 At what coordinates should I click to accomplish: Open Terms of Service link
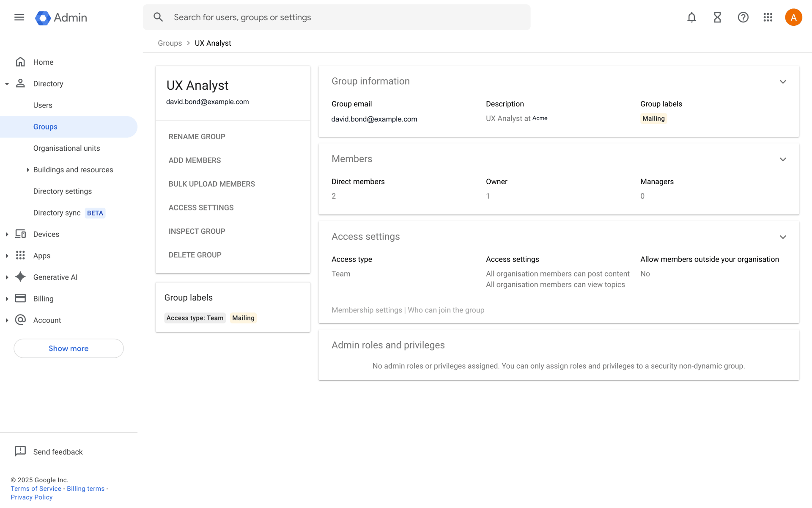pyautogui.click(x=36, y=489)
